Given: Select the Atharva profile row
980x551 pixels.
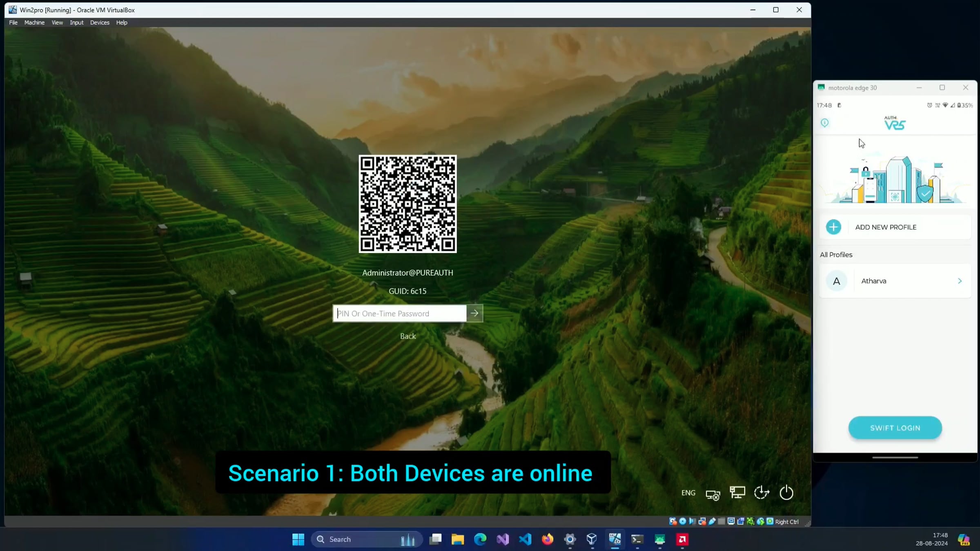Looking at the screenshot, I should click(895, 281).
